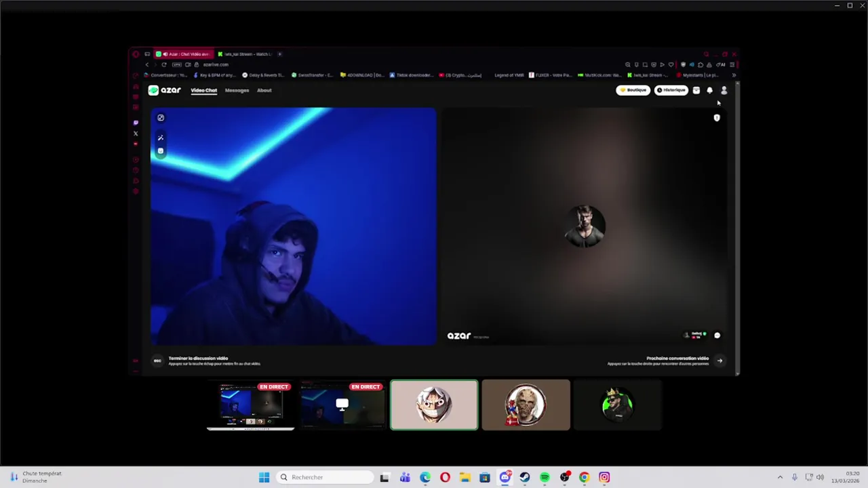This screenshot has height=488, width=868.
Task: Open the Messages tab in Azar
Action: click(x=237, y=90)
